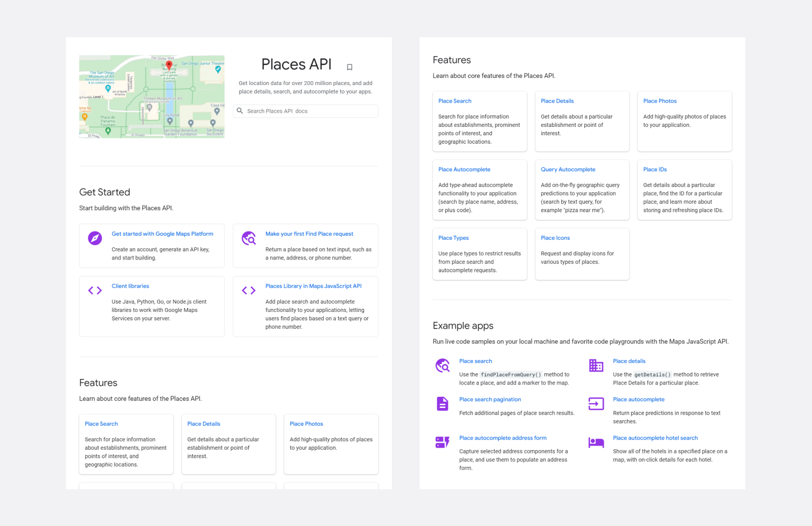The image size is (812, 526).
Task: Click the compass icon for Get started card
Action: click(x=95, y=238)
